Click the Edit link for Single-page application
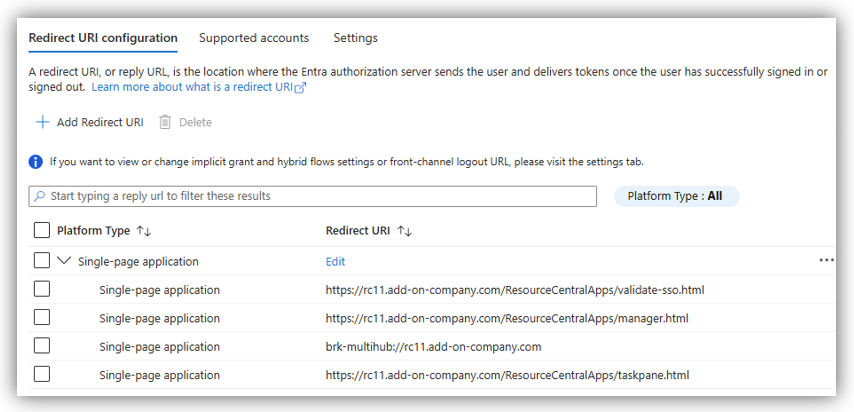The height and width of the screenshot is (412, 854). point(335,262)
